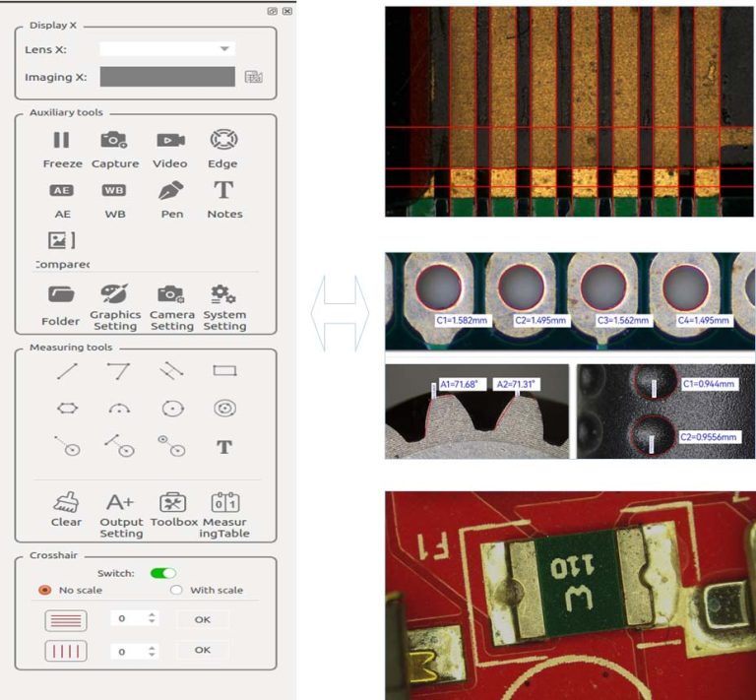Viewport: 756px width, 700px height.
Task: Click the C3=1.562mm measurement label
Action: tap(623, 321)
